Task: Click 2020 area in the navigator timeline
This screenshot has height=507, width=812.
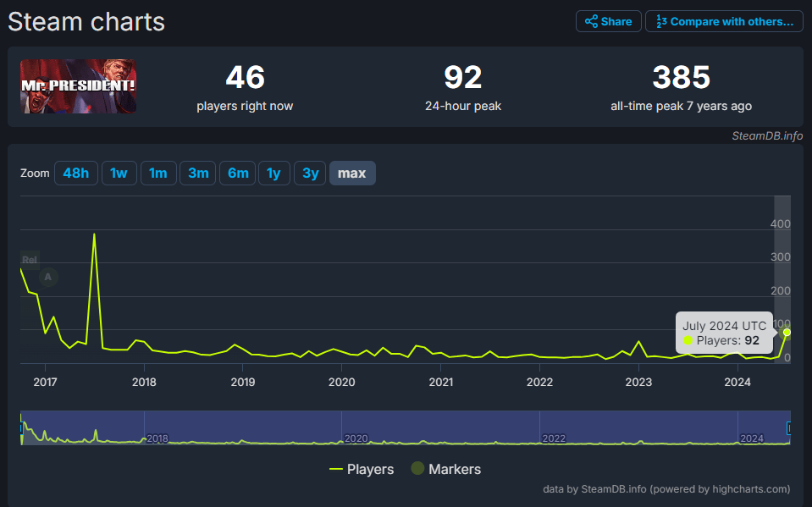Action: [x=356, y=438]
